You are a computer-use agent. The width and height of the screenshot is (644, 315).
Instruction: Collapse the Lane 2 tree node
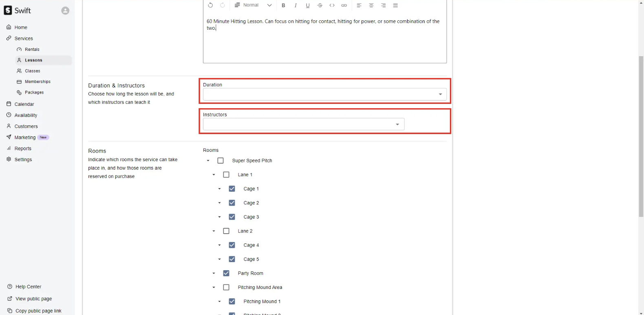(214, 231)
